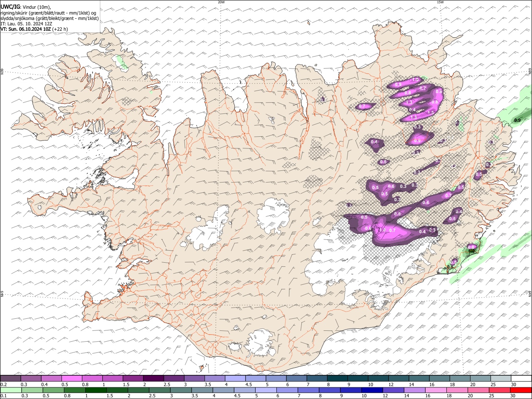532x399 pixels.
Task: Choose the 4.5 swatch in lower legend row
Action: [244, 390]
